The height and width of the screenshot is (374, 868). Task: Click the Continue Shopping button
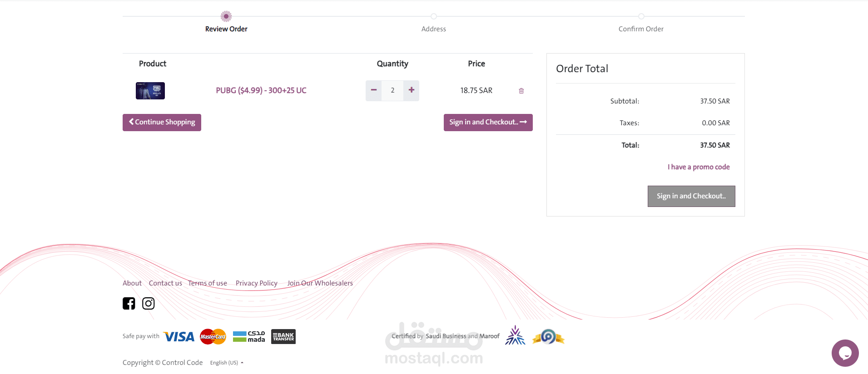(x=162, y=122)
